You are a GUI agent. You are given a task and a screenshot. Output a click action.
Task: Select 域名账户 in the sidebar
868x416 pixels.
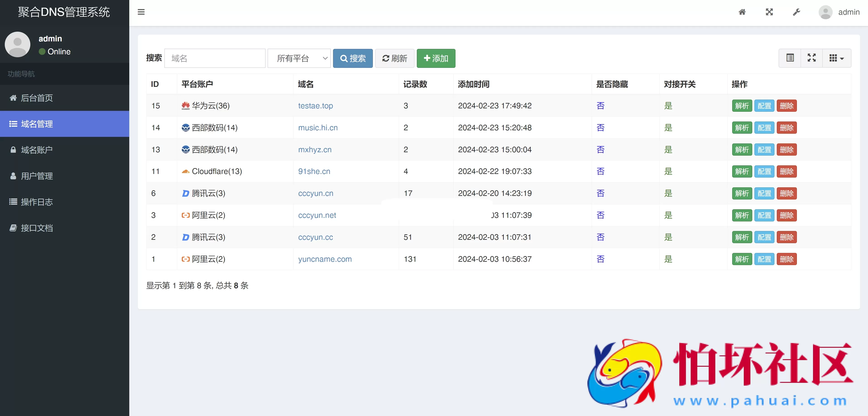[x=36, y=150]
